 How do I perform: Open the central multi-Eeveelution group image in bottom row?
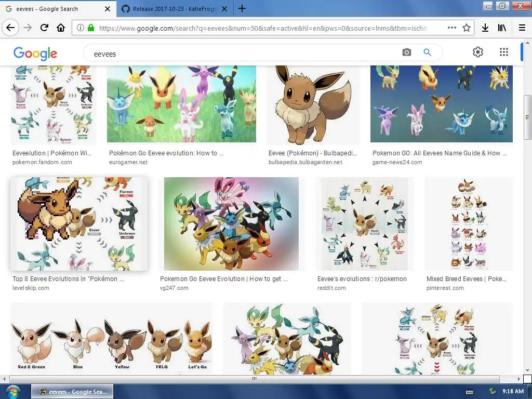click(287, 339)
